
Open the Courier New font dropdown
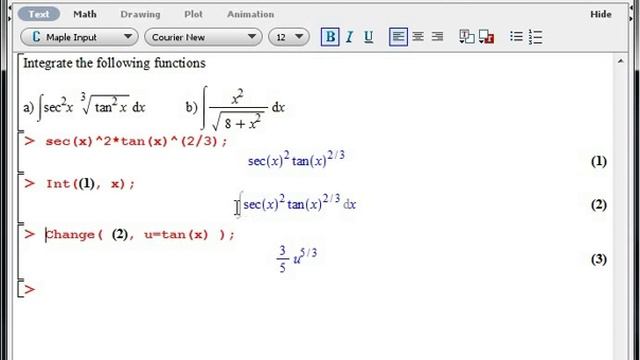tap(203, 37)
